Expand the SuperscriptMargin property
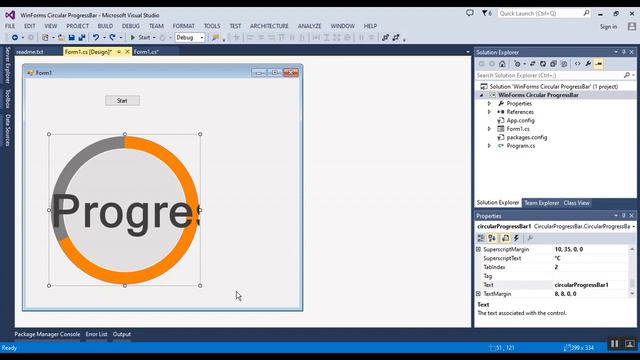The height and width of the screenshot is (360, 640). 478,249
